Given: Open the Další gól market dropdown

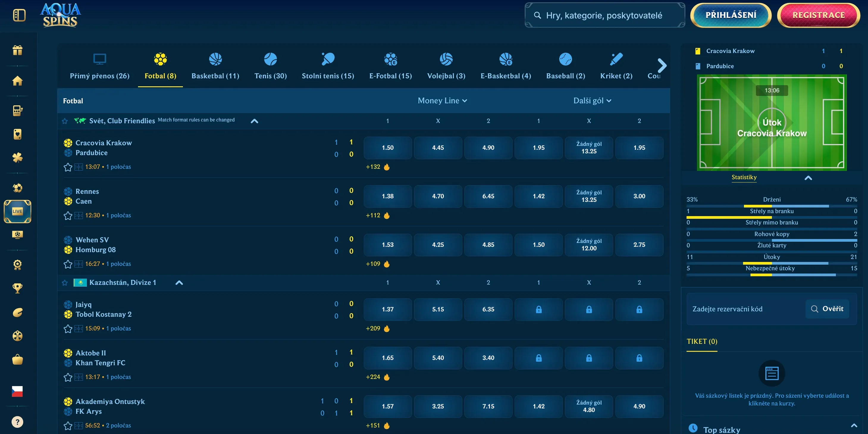Looking at the screenshot, I should click(592, 101).
